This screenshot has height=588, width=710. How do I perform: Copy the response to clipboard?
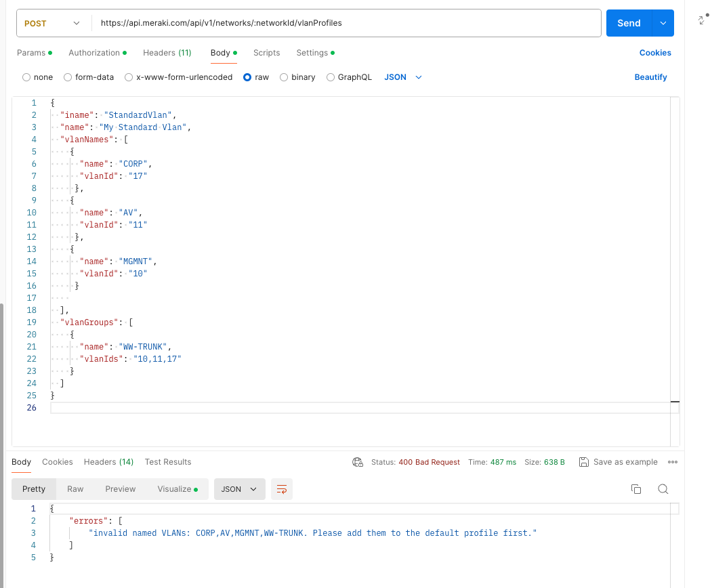click(635, 488)
